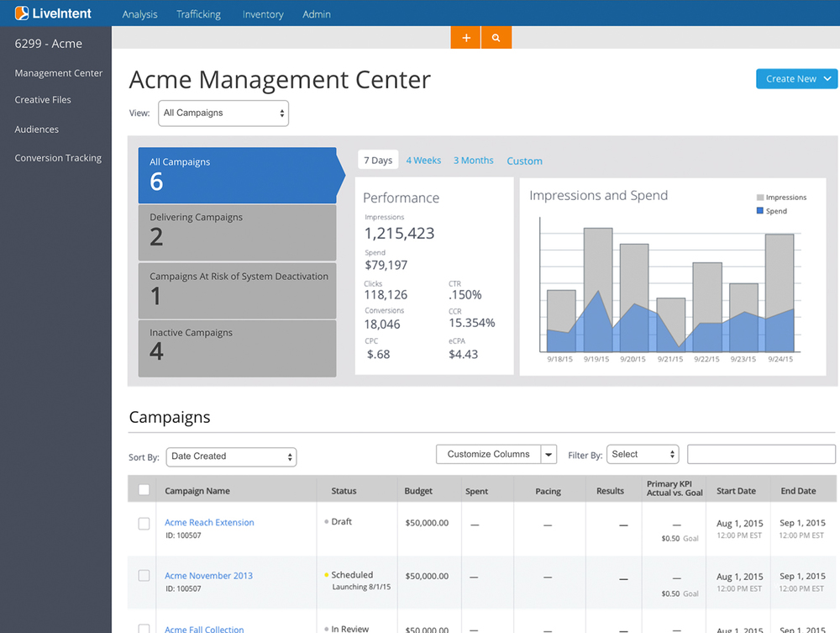Select Campaigns At Risk of System Deactivation tile

click(238, 291)
